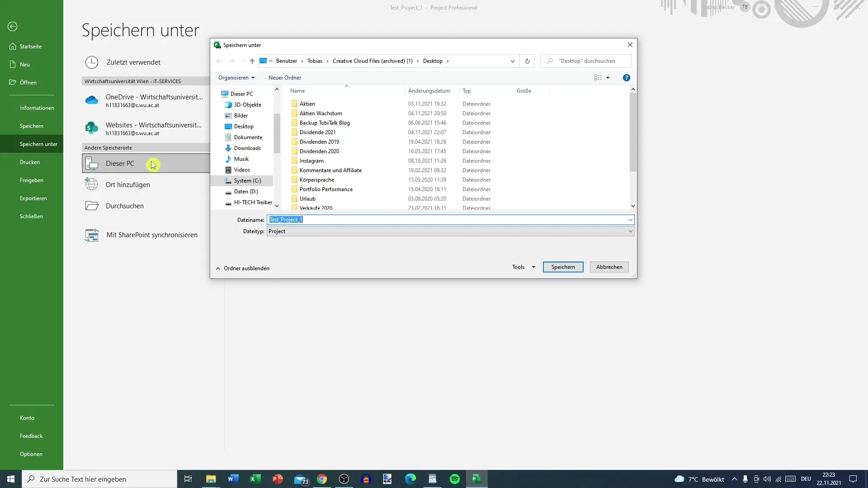The width and height of the screenshot is (868, 488).
Task: Enable the Portfolio Performance folder selection
Action: coord(326,189)
